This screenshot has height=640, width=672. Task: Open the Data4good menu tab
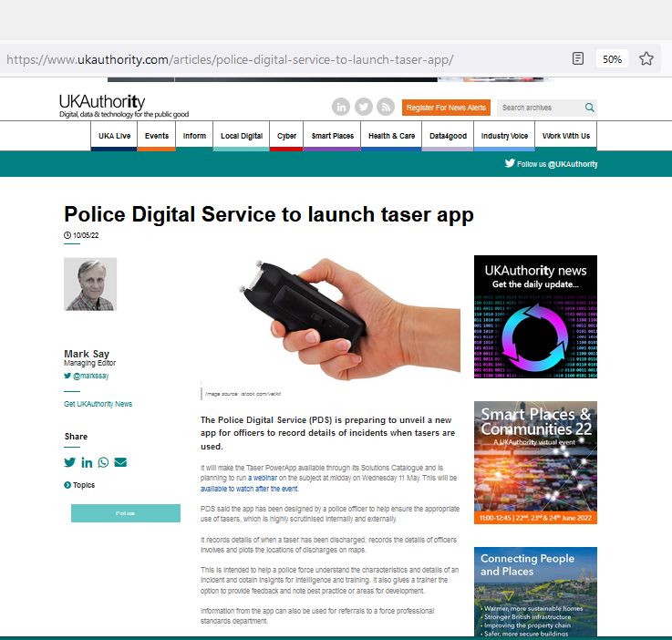pyautogui.click(x=448, y=136)
